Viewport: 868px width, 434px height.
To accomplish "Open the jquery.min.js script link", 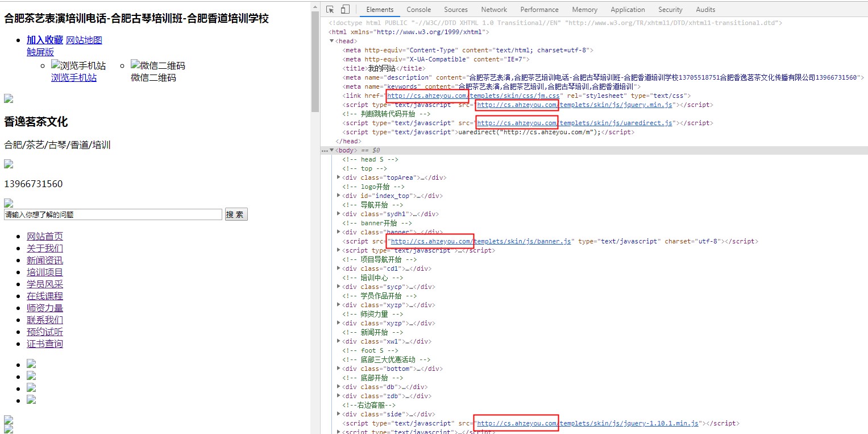I will pyautogui.click(x=575, y=105).
